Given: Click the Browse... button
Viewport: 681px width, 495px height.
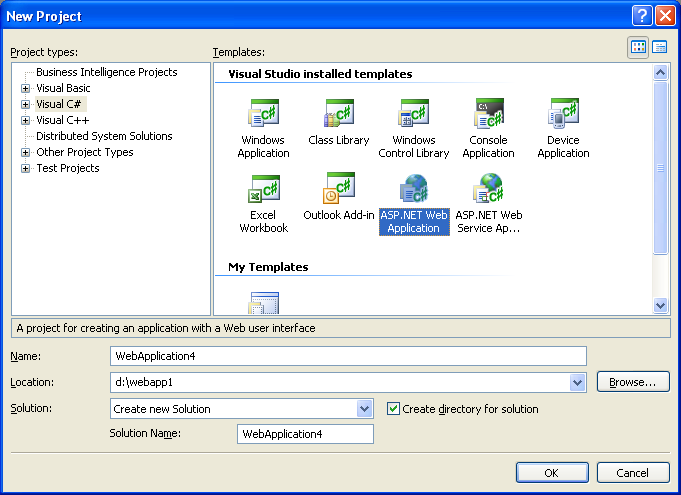Looking at the screenshot, I should click(x=633, y=382).
